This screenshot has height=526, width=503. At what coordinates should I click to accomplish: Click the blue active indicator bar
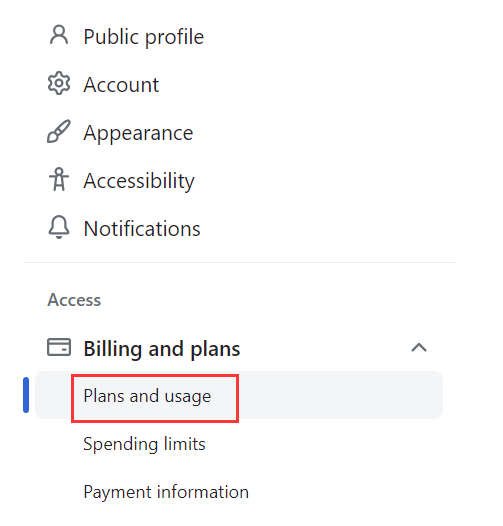click(x=26, y=395)
